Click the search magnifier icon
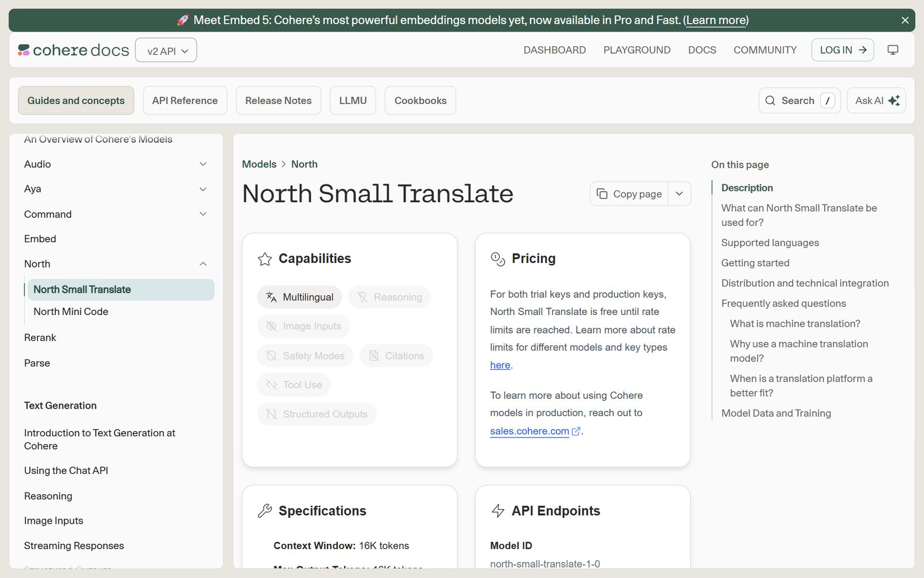Image resolution: width=924 pixels, height=578 pixels. [770, 101]
